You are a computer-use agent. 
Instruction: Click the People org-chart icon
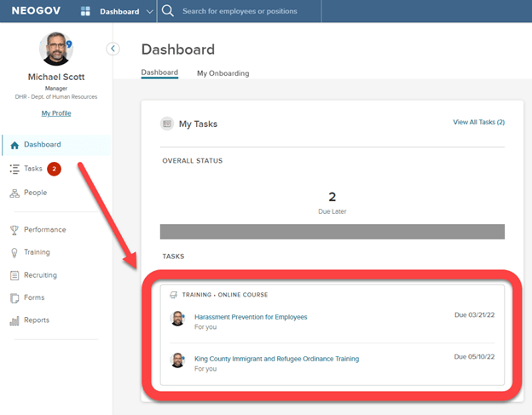pos(14,193)
